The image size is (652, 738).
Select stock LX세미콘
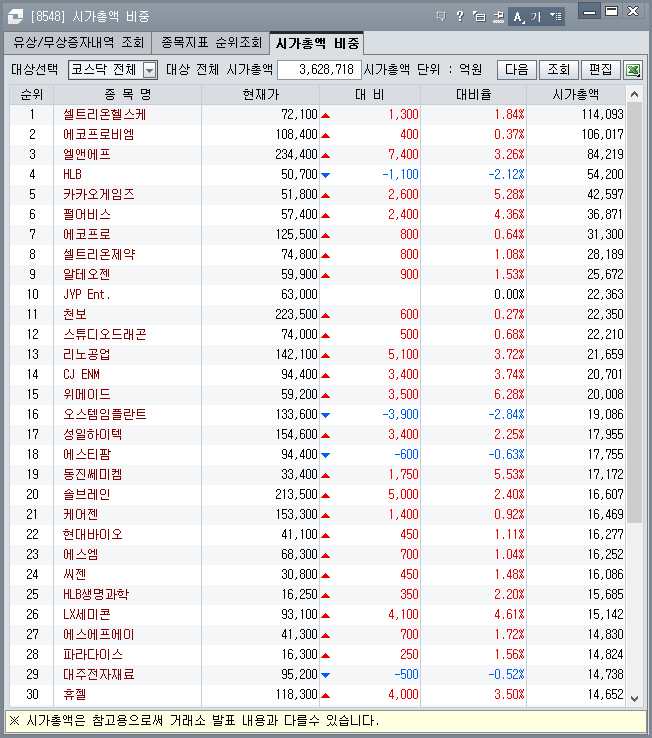point(87,615)
